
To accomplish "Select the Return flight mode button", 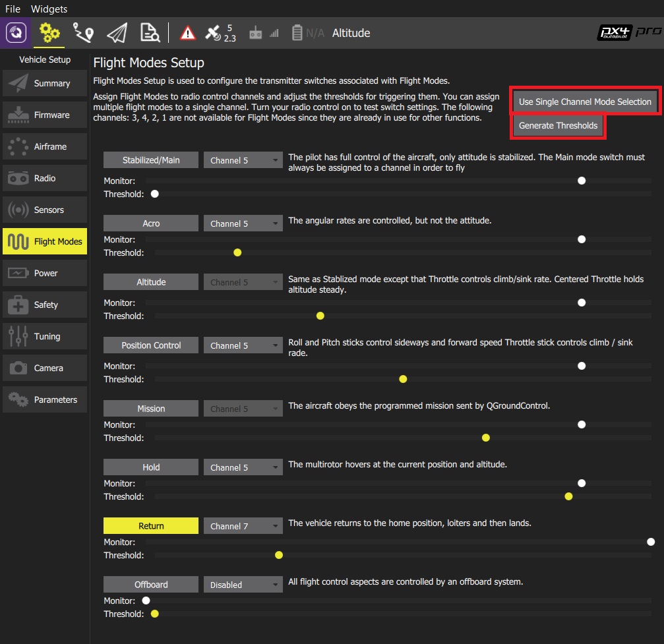I will [x=151, y=526].
